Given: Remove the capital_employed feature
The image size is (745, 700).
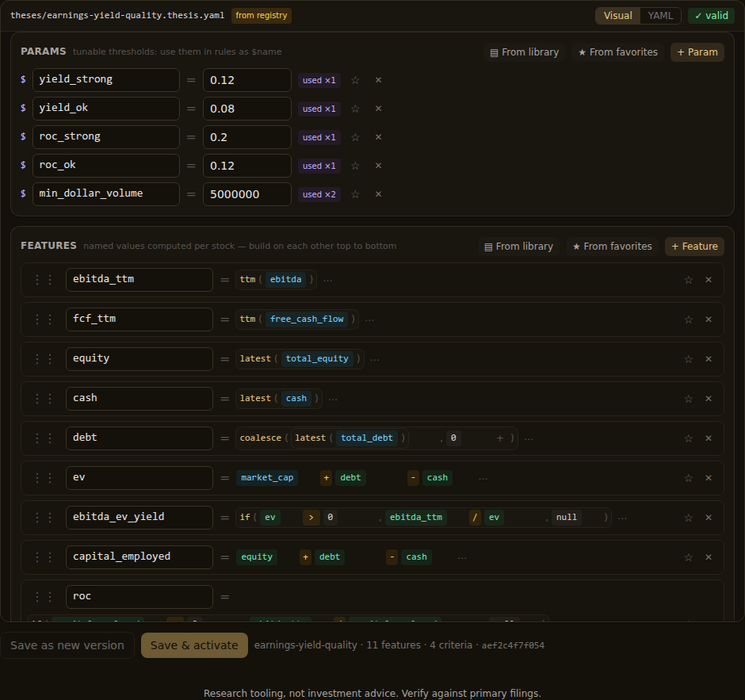Looking at the screenshot, I should click(709, 557).
